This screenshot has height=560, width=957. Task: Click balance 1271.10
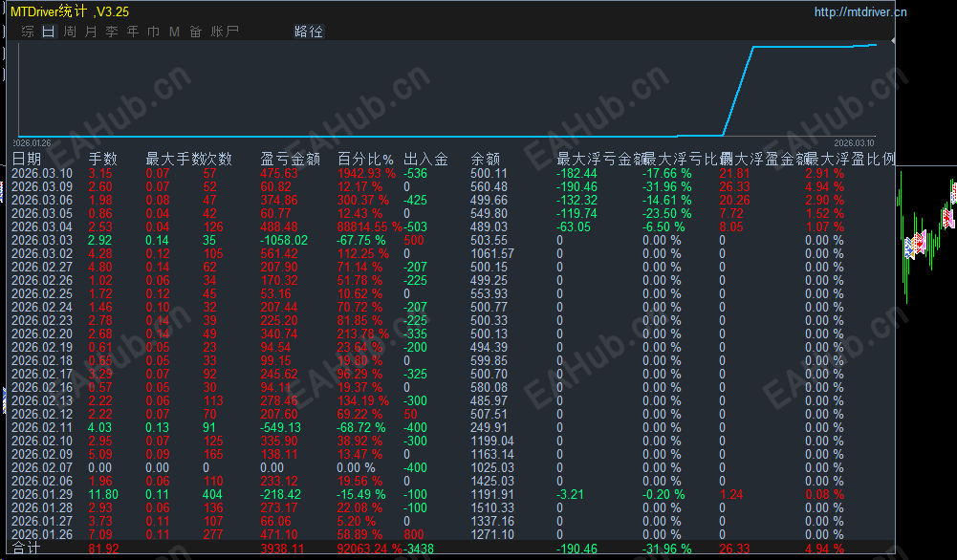(x=492, y=535)
